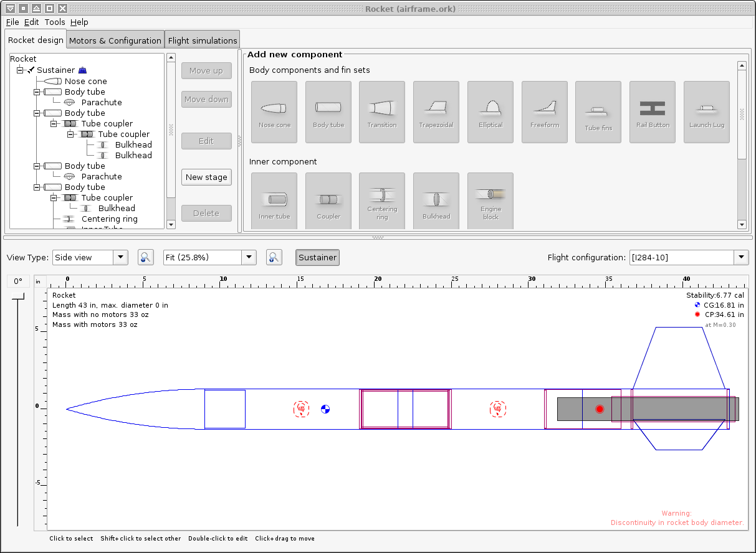Open the Tools menu
The height and width of the screenshot is (553, 756).
click(55, 22)
